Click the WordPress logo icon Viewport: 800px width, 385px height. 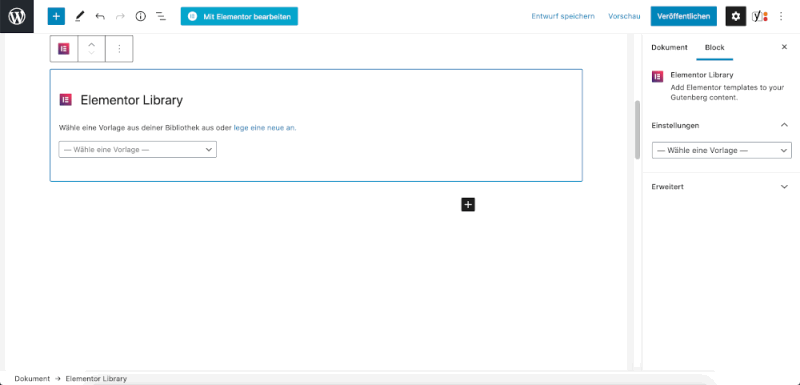click(17, 16)
